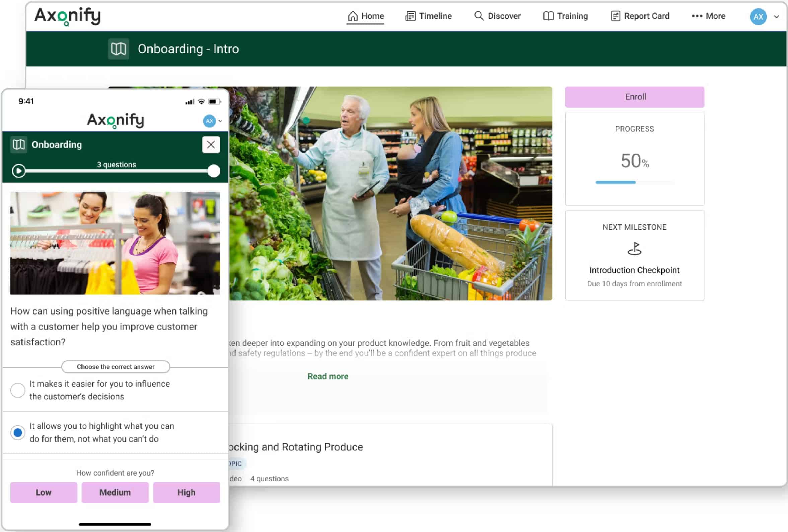
Task: Select answer about highlighting what you can do
Action: coord(18,433)
